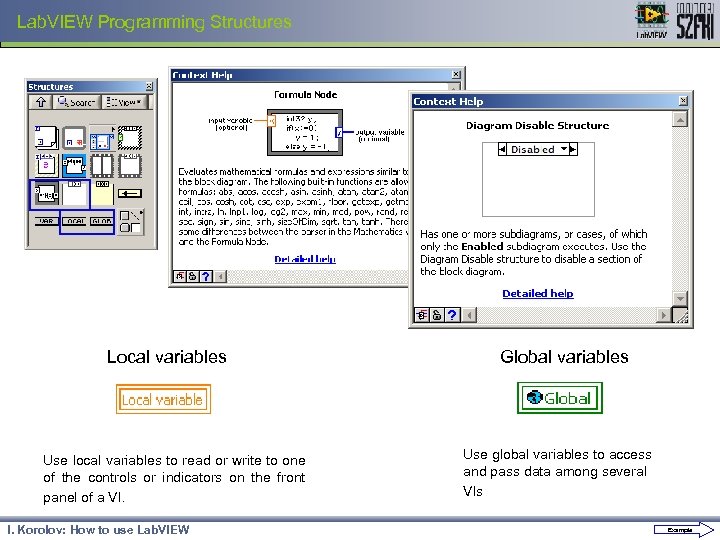Select the For Loop structure

tap(46, 137)
